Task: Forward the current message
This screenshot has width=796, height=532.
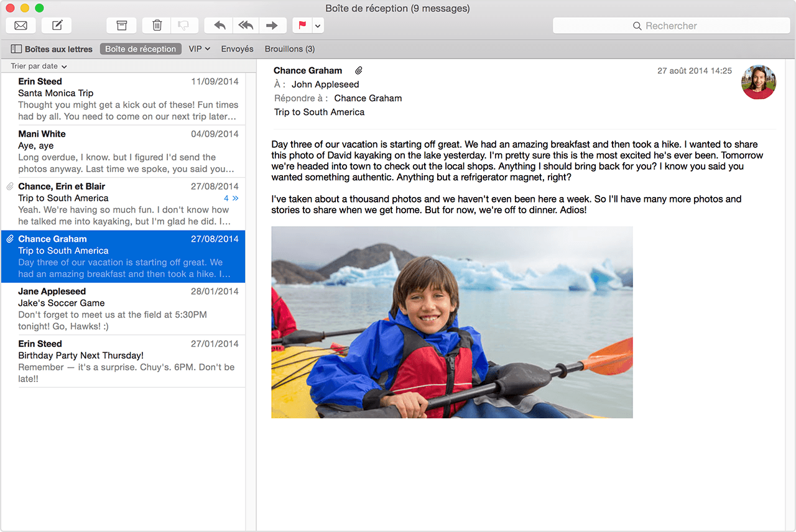Action: point(273,25)
